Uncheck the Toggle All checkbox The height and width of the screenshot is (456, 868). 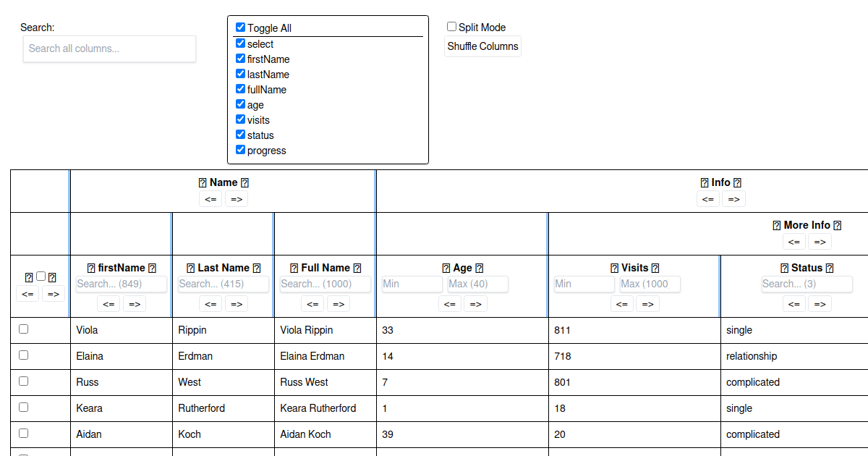click(x=240, y=27)
